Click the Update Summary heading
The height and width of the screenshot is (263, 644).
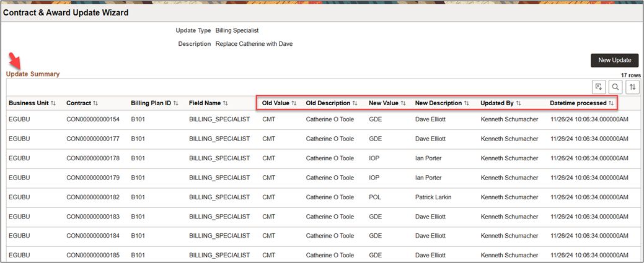point(33,74)
